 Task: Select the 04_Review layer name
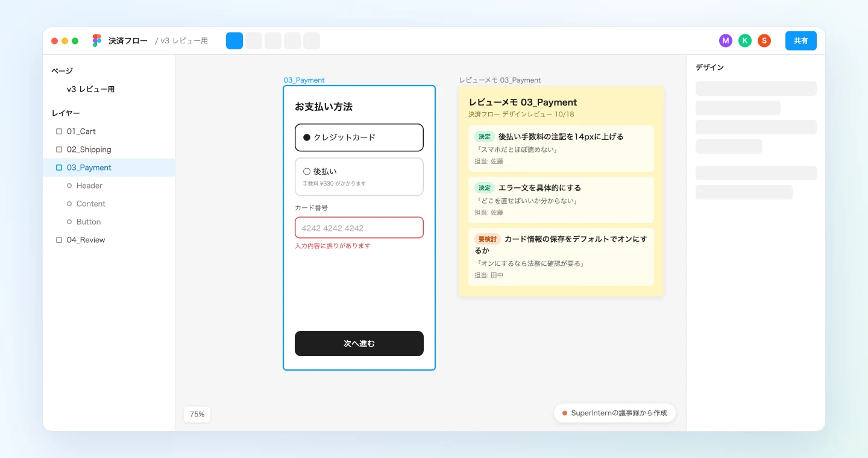pyautogui.click(x=86, y=240)
